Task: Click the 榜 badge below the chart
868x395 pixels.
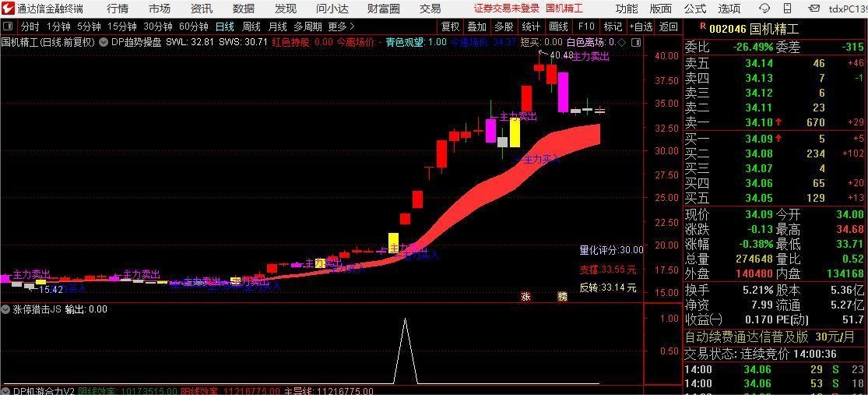Action: [x=562, y=296]
